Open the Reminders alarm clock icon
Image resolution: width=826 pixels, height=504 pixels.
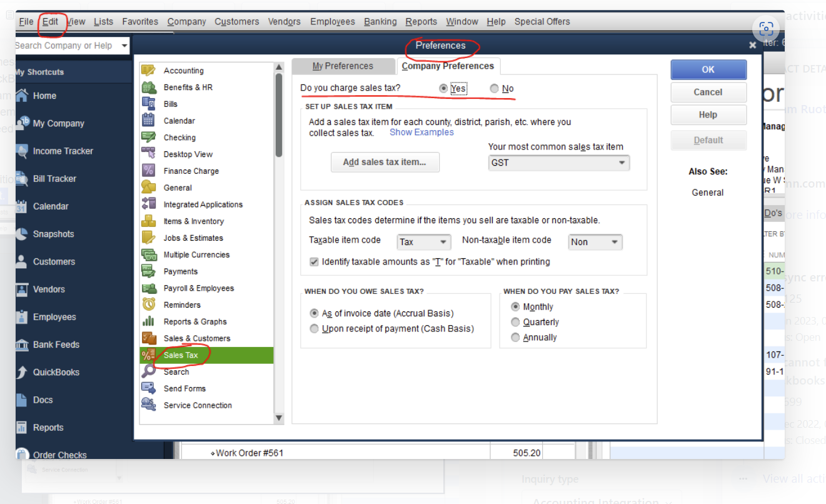148,305
